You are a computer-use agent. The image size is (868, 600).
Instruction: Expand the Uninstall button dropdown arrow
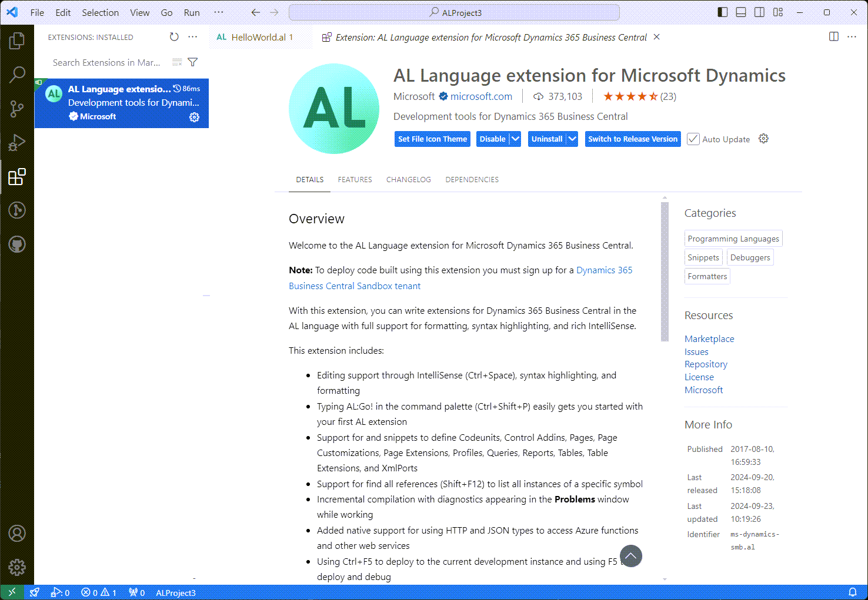click(x=572, y=139)
